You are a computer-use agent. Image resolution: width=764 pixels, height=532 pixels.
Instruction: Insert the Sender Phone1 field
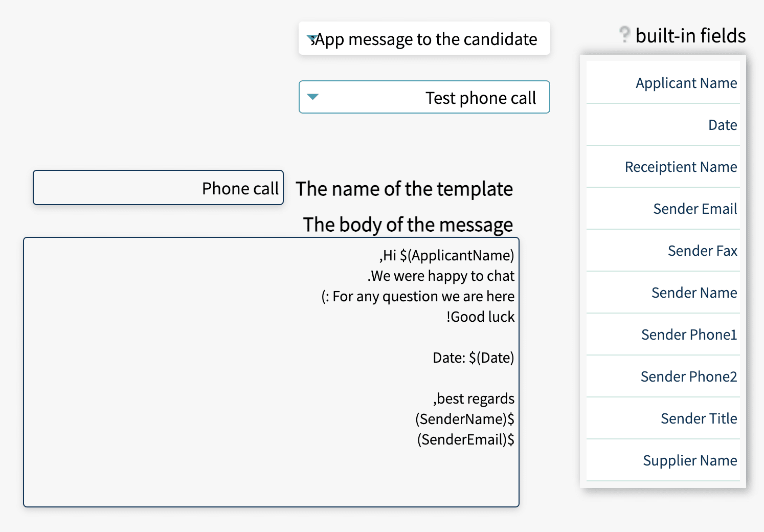click(663, 335)
